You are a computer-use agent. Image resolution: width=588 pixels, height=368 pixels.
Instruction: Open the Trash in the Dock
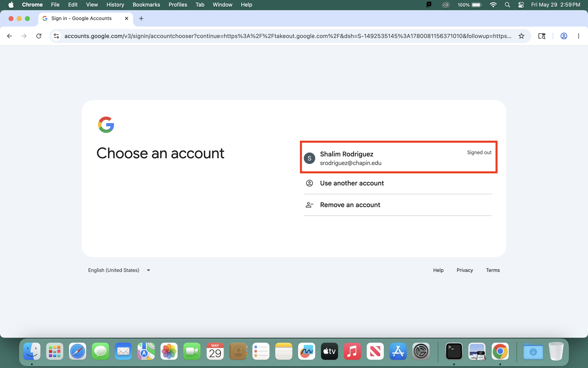(x=556, y=351)
